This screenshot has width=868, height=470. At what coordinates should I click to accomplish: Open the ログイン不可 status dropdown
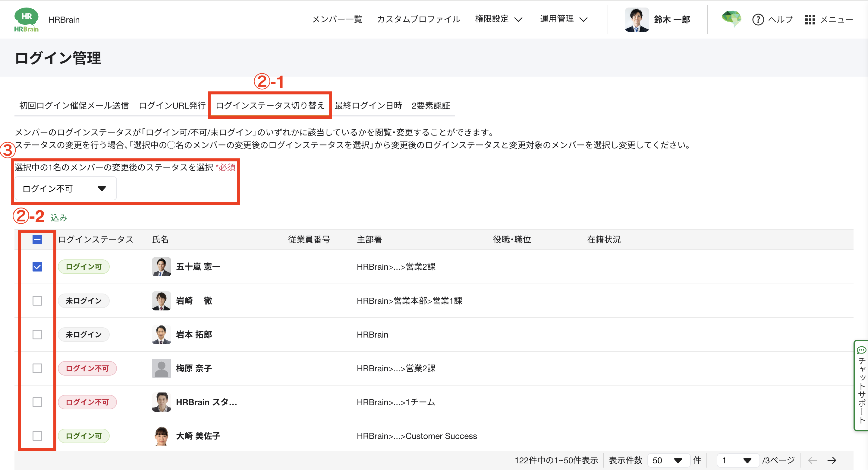click(66, 189)
